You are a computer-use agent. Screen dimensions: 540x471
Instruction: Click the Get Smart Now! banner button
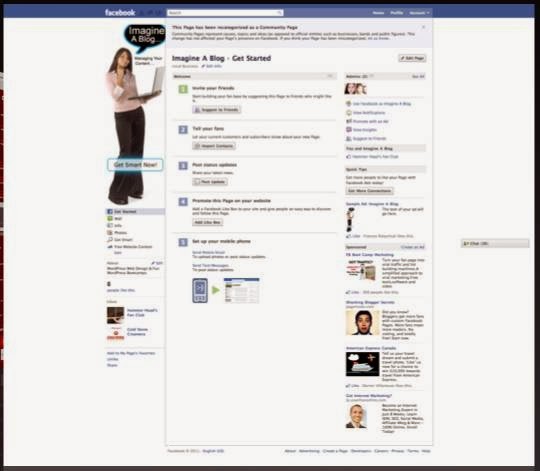[135, 165]
